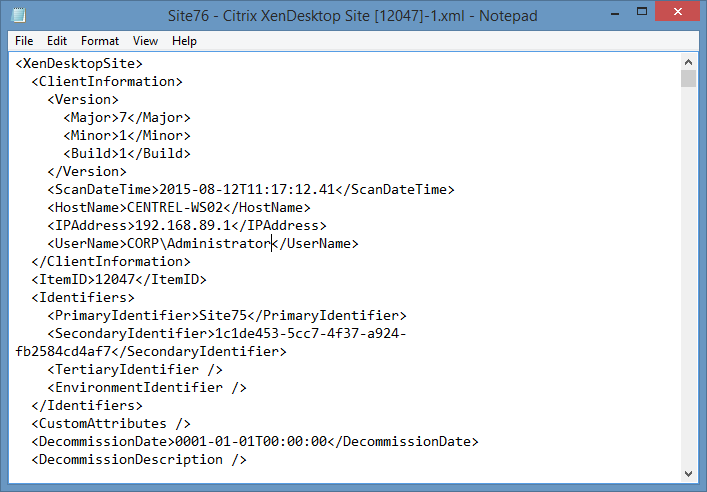The width and height of the screenshot is (707, 492).
Task: Click the </Identifiers> closing tag
Action: [87, 406]
